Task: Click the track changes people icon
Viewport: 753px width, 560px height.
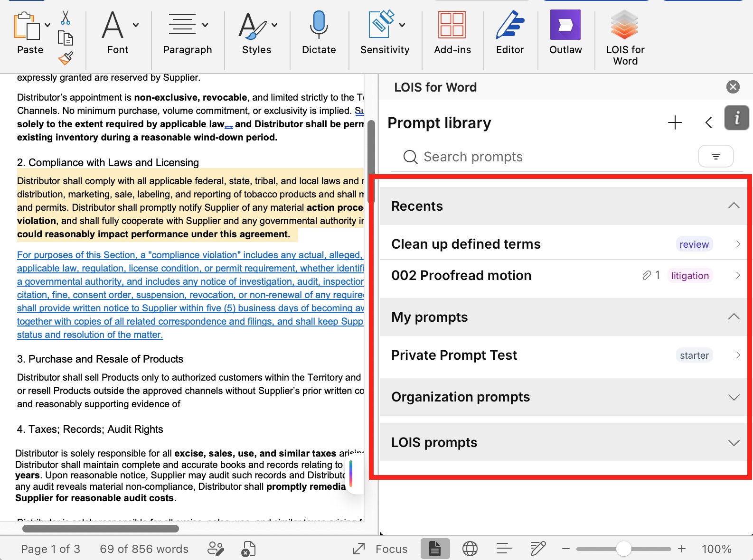Action: pyautogui.click(x=216, y=549)
